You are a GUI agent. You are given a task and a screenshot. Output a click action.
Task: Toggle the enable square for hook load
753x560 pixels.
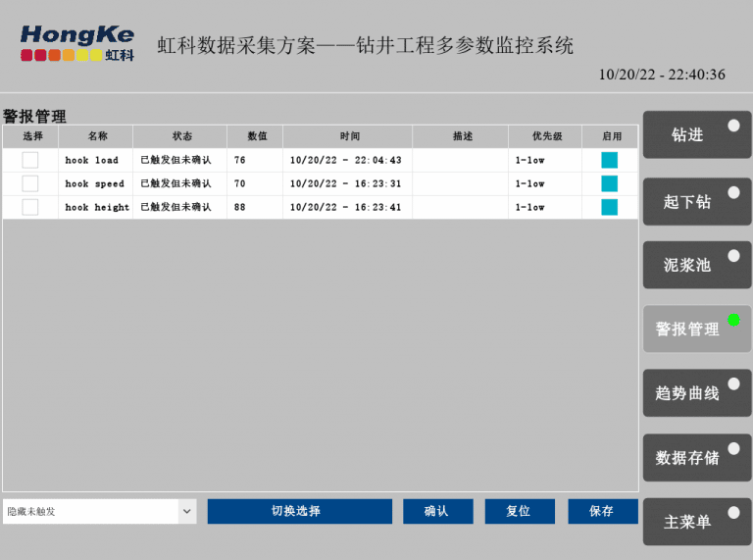click(610, 160)
